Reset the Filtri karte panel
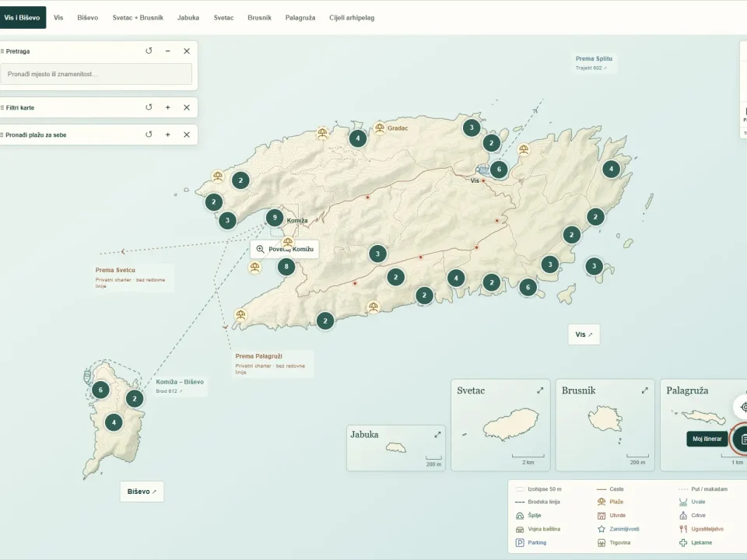 [x=149, y=107]
